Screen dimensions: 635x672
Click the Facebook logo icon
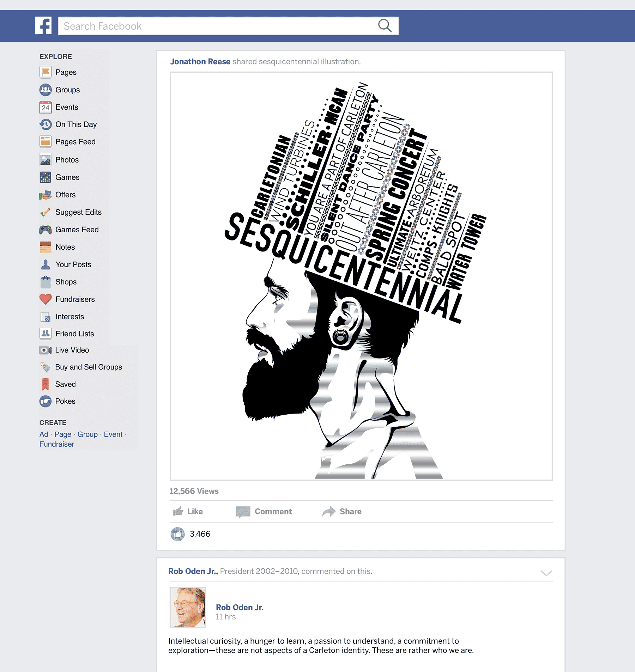[43, 26]
